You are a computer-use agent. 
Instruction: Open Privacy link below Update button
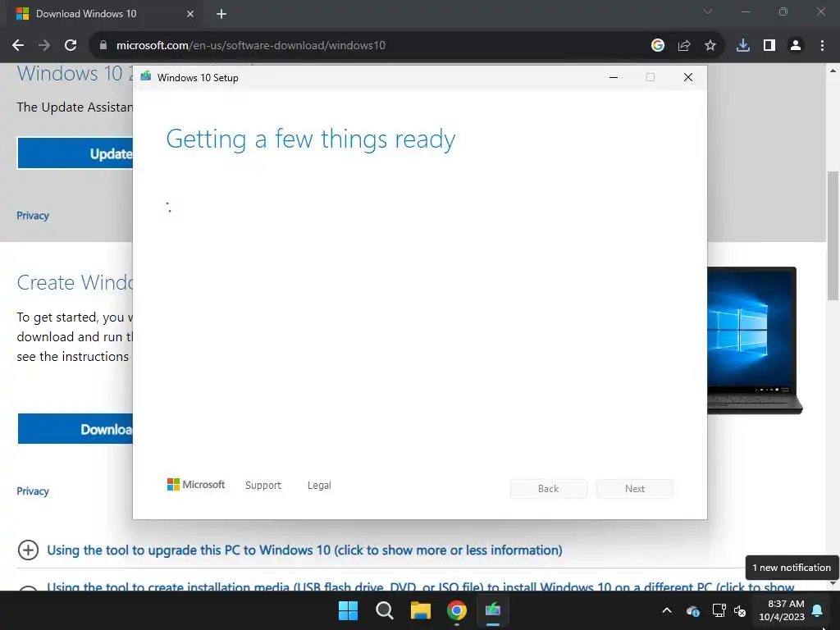coord(33,216)
